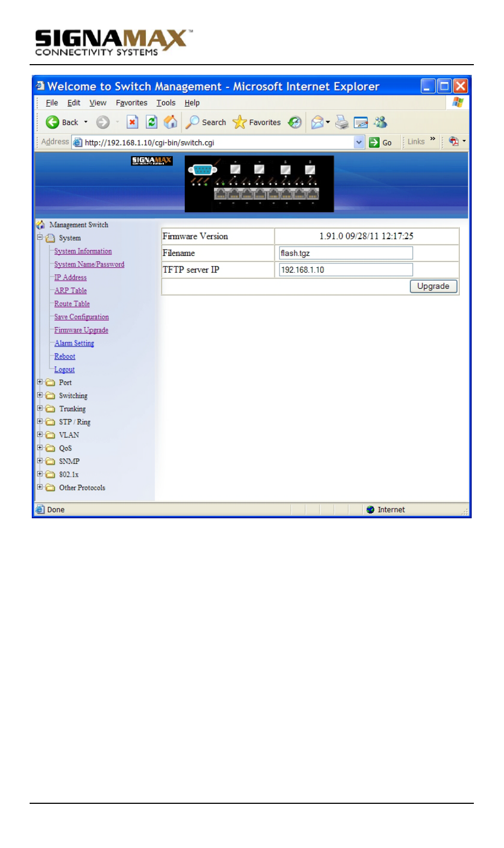Expand the 802.1x folder
Viewport: 504px width, 848px height.
(40, 474)
